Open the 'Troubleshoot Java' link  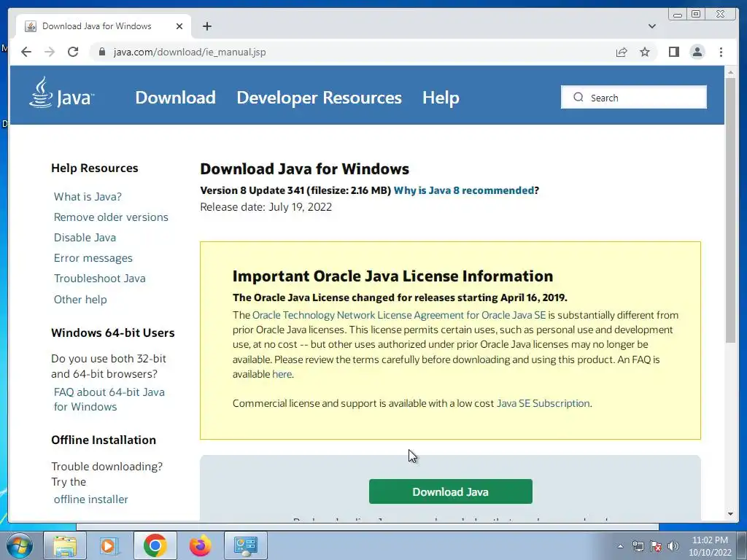tap(99, 279)
